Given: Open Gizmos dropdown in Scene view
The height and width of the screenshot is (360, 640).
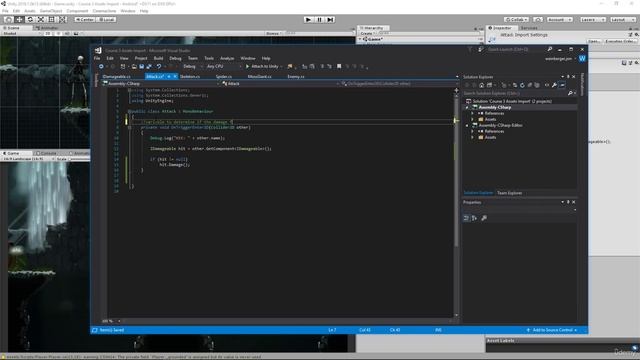Looking at the screenshot, I should [274, 33].
